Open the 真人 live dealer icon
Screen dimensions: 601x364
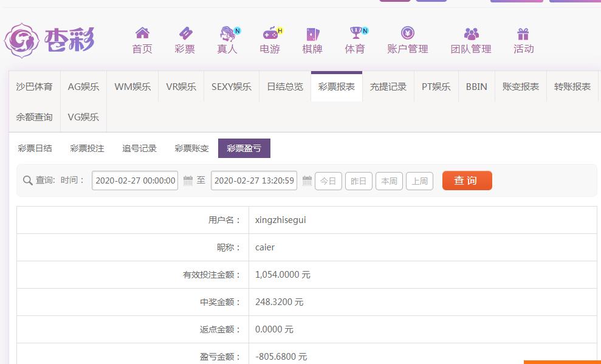[229, 33]
